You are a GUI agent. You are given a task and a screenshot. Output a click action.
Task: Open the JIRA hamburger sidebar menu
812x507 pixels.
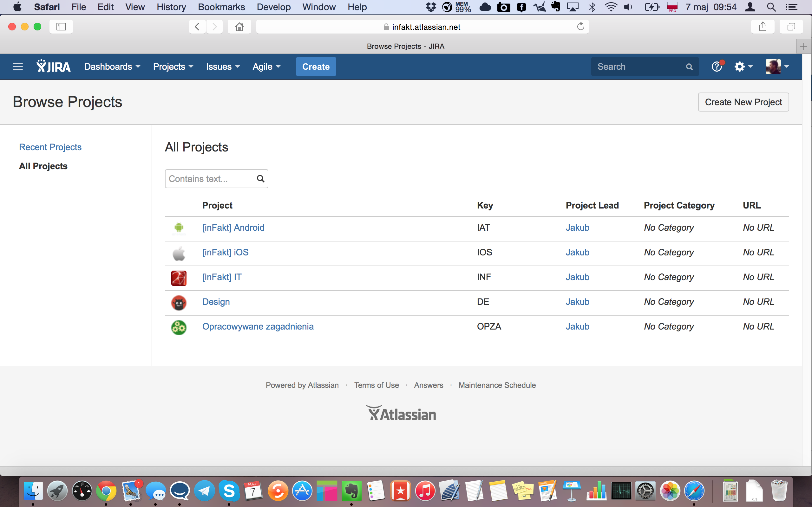pos(17,67)
